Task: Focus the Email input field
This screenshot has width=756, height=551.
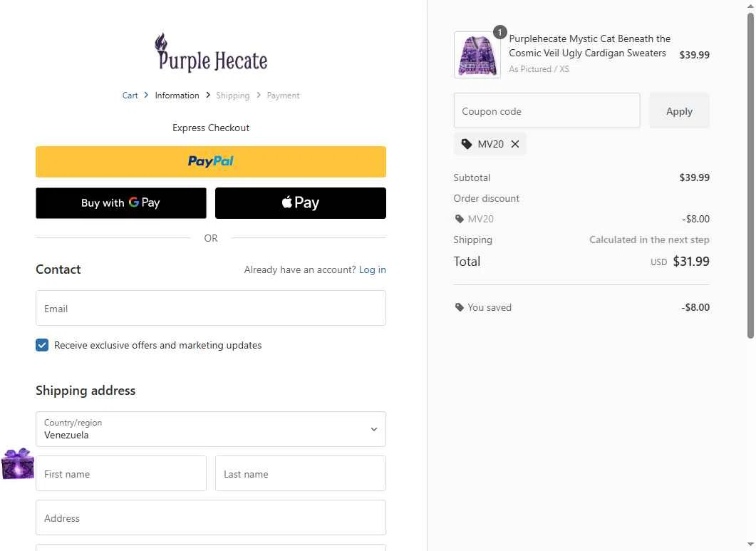Action: 211,308
